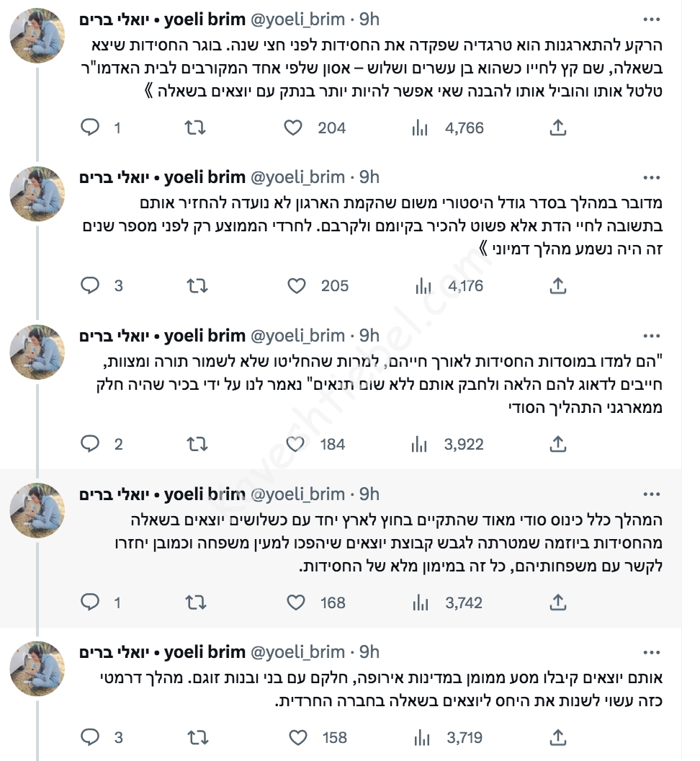700x761 pixels.
Task: Share the tweet with 4,766 views
Action: pyautogui.click(x=557, y=128)
